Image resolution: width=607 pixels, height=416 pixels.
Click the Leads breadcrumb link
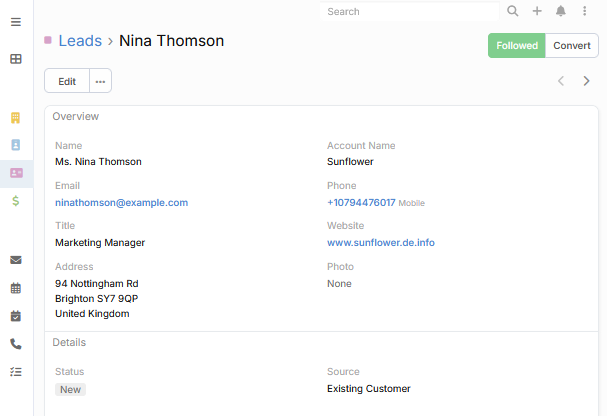click(x=80, y=41)
